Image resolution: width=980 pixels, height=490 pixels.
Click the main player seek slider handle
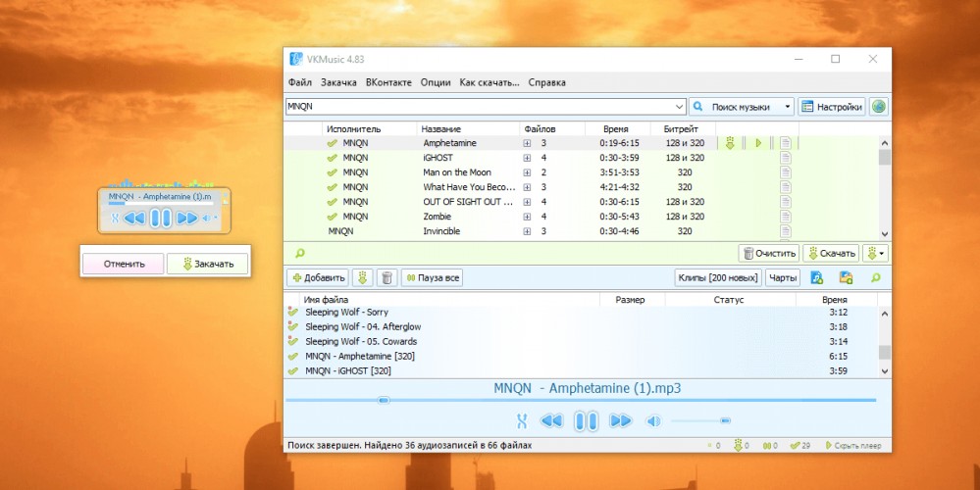click(x=385, y=400)
